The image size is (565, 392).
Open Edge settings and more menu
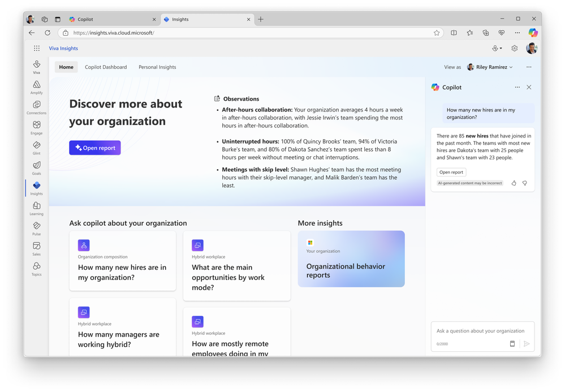[x=517, y=33]
